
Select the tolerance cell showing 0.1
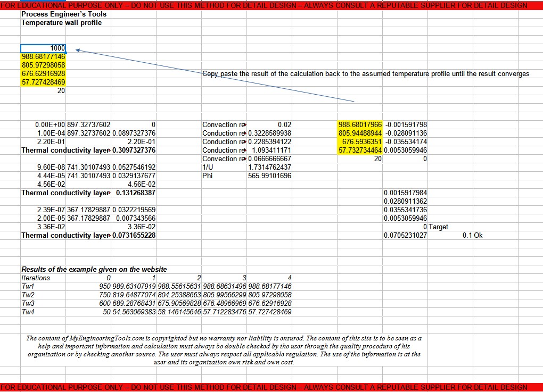pos(466,235)
